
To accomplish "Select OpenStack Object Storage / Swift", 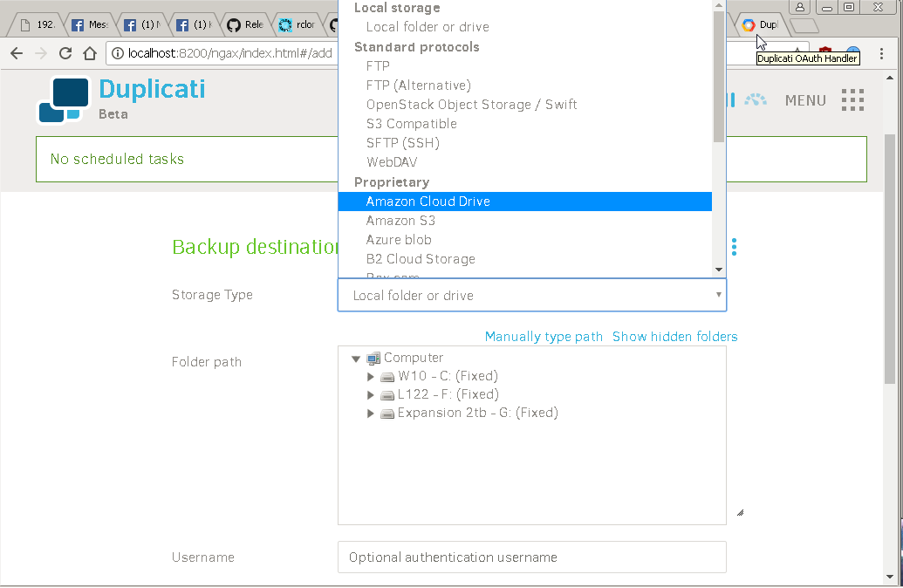I will coord(524,105).
